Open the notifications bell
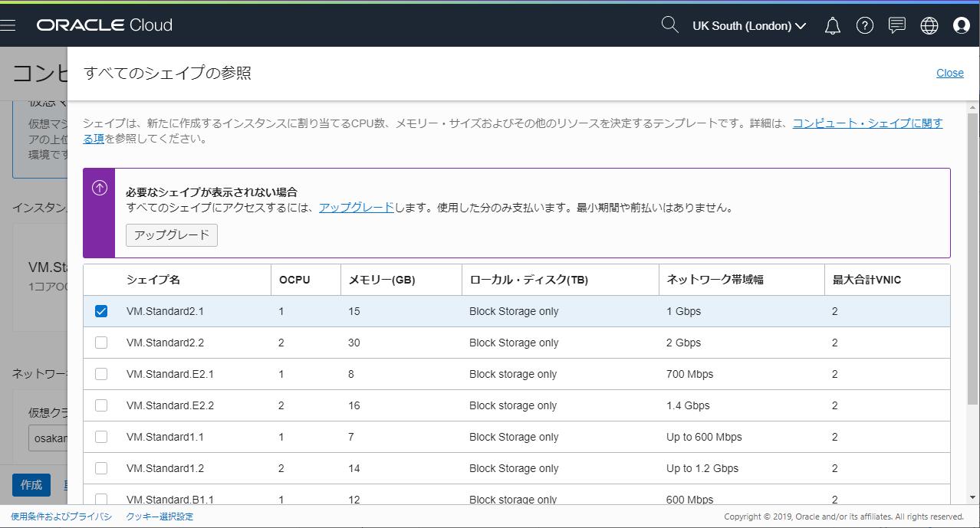Screen dimensions: 980x528 click(832, 26)
